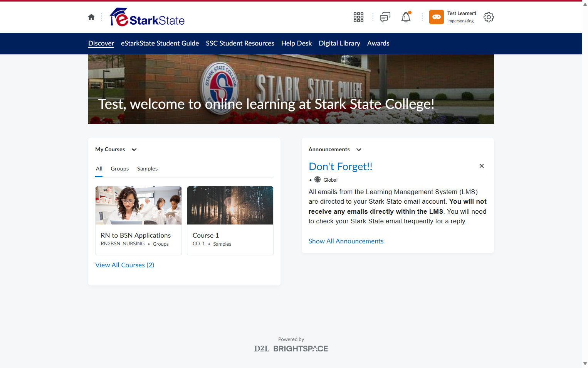The height and width of the screenshot is (368, 588).
Task: Open eStarkState Student Guide
Action: click(160, 43)
